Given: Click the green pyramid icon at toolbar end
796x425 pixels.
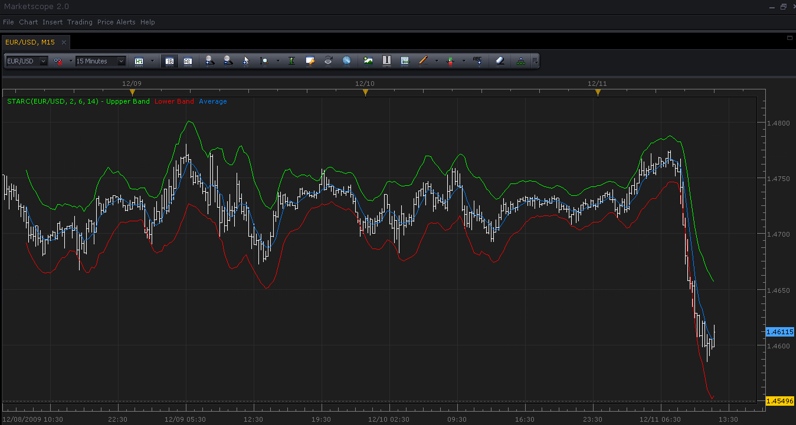Looking at the screenshot, I should pyautogui.click(x=521, y=61).
